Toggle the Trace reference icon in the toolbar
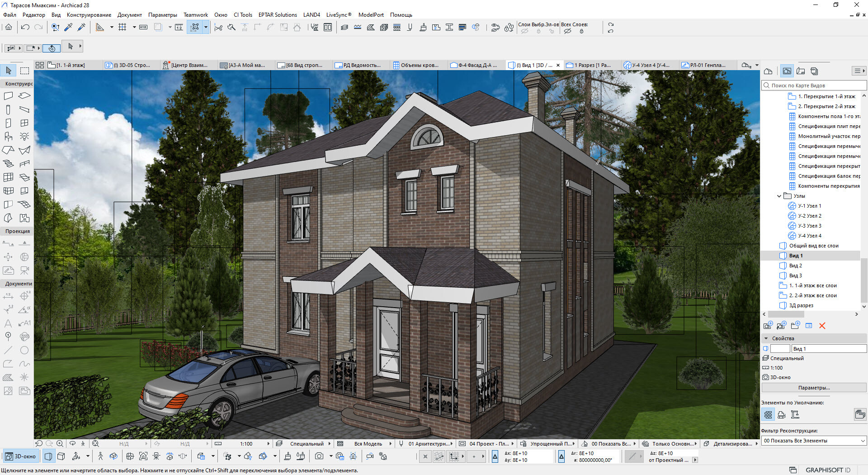 pyautogui.click(x=158, y=28)
